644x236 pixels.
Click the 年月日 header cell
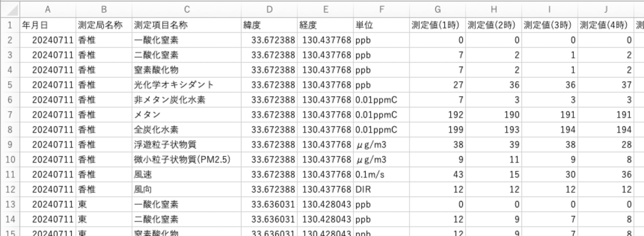[x=48, y=25]
